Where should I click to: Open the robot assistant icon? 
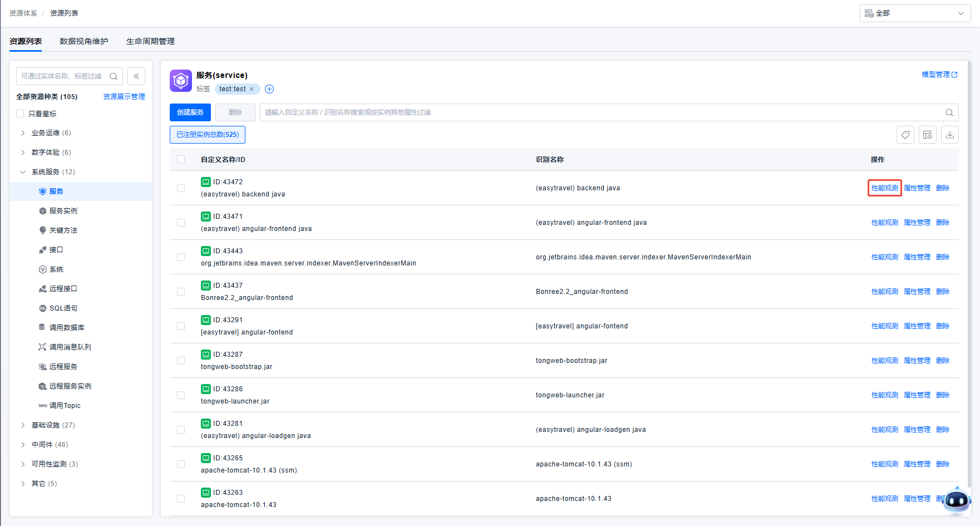point(957,500)
